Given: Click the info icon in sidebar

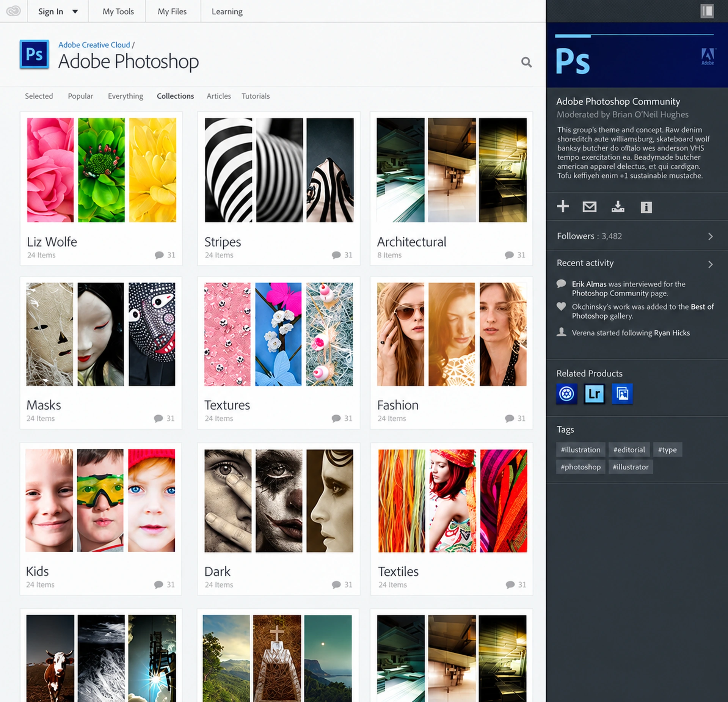Looking at the screenshot, I should [646, 207].
